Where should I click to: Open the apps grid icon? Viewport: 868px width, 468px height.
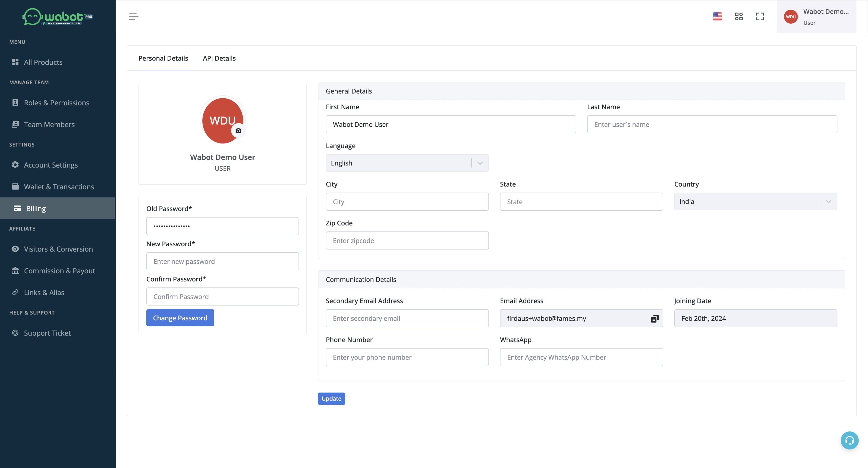pyautogui.click(x=739, y=16)
